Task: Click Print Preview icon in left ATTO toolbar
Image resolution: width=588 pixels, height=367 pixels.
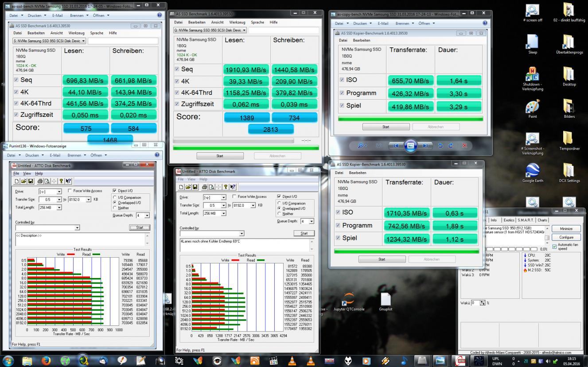Action: (47, 181)
